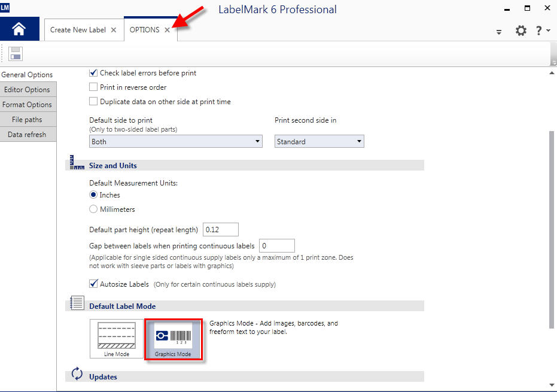Image resolution: width=557 pixels, height=392 pixels.
Task: Close the Create New Label tab
Action: coord(114,31)
